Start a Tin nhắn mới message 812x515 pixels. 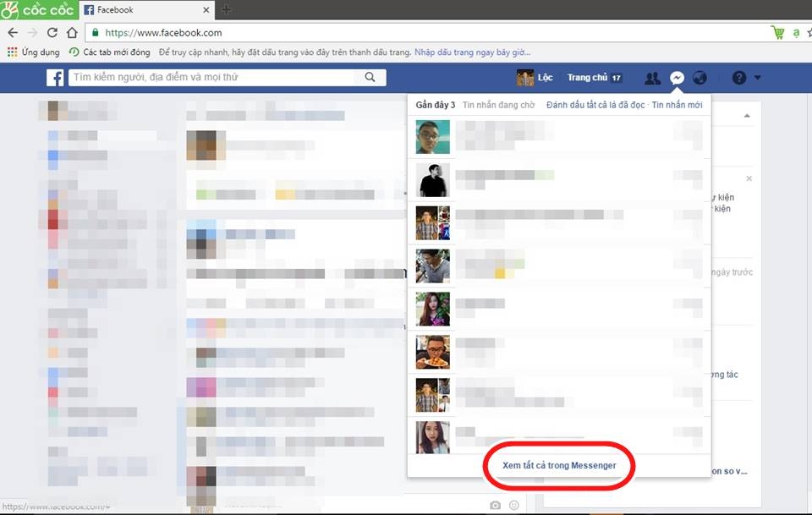[677, 105]
